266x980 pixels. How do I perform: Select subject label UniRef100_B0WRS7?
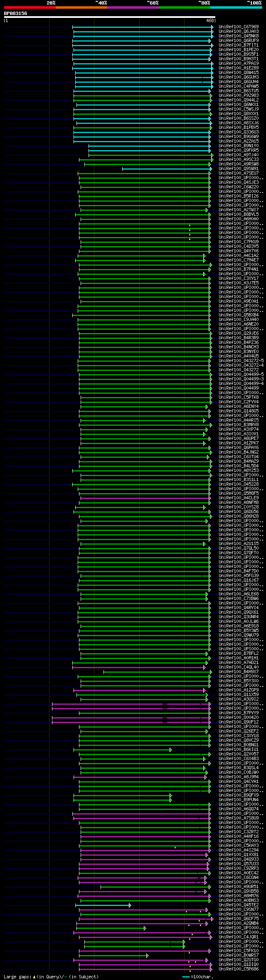coord(239,955)
